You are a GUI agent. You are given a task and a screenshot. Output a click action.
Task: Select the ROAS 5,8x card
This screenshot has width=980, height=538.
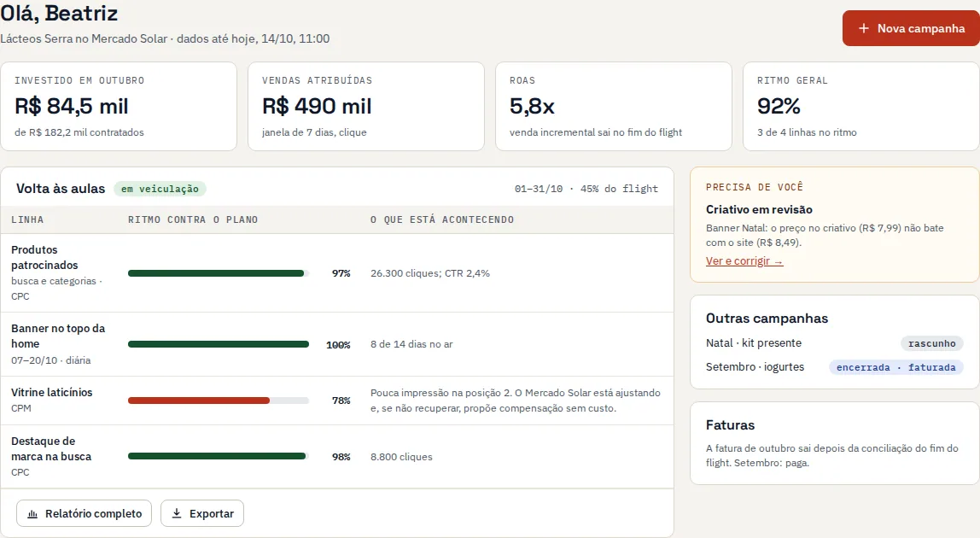click(x=614, y=107)
